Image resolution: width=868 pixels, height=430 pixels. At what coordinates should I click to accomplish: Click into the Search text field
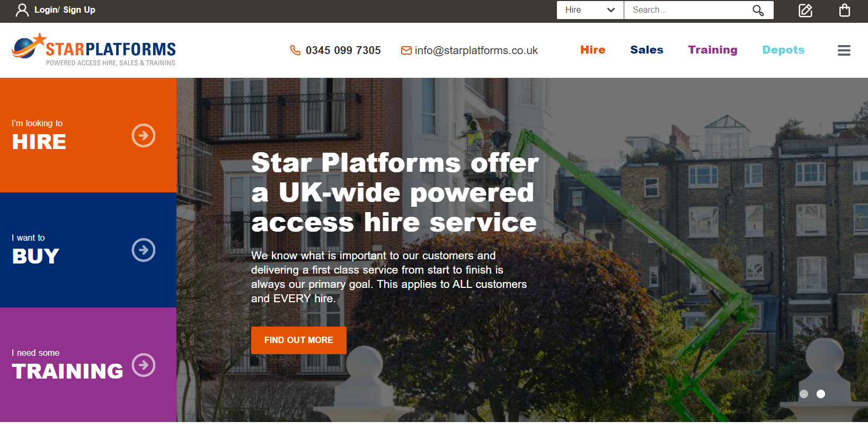(x=688, y=10)
